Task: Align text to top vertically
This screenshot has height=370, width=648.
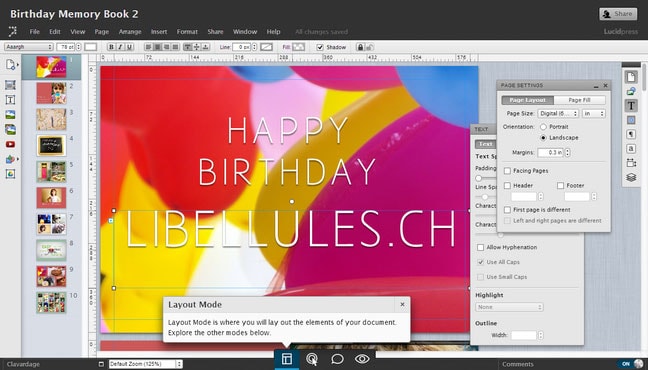Action: point(188,47)
